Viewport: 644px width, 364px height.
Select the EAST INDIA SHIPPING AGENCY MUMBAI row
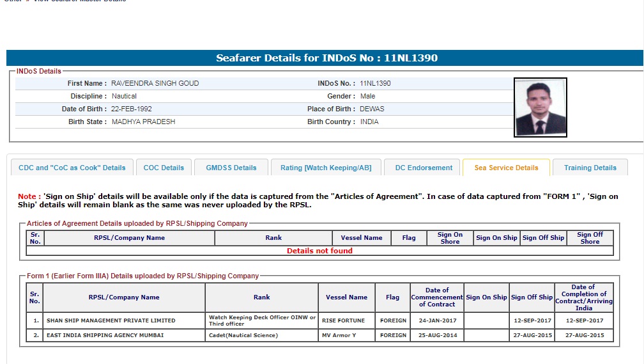(105, 336)
